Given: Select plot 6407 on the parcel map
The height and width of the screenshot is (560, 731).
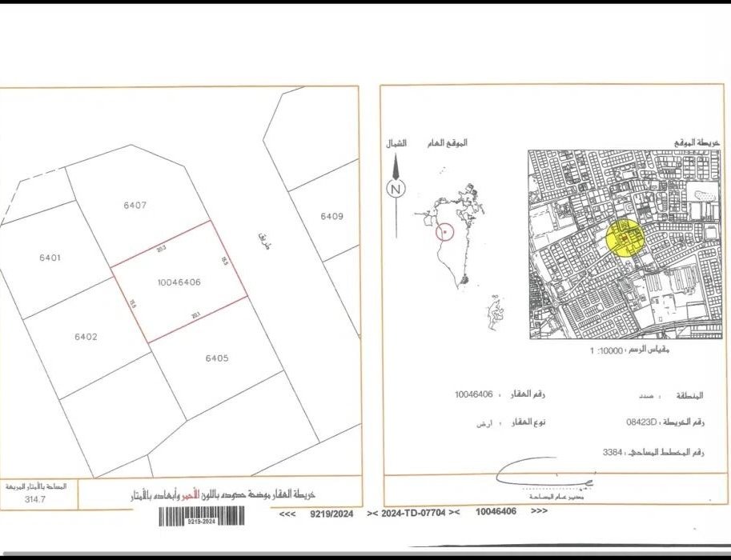Looking at the screenshot, I should (x=135, y=206).
